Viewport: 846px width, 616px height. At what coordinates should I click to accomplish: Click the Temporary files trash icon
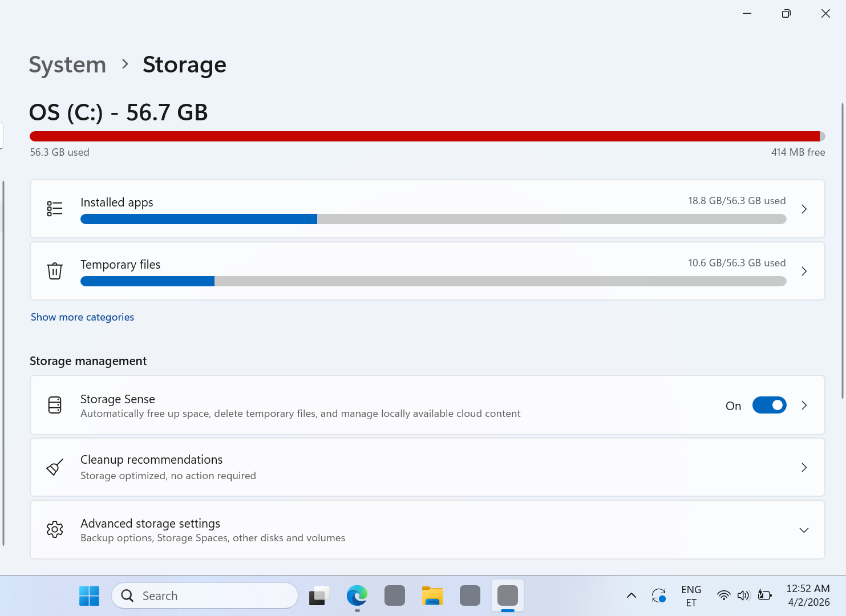pos(55,271)
